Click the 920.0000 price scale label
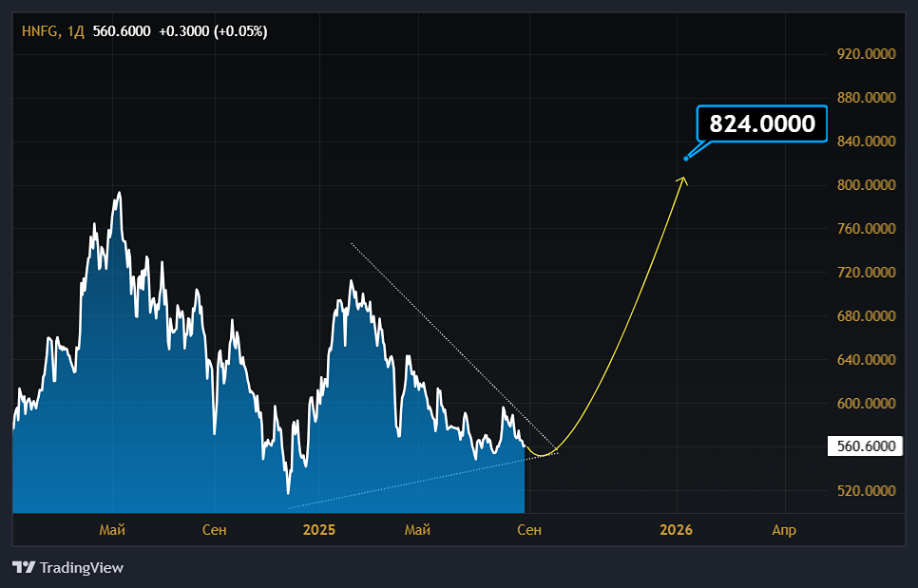Screen dimensions: 918x588 (x=867, y=54)
